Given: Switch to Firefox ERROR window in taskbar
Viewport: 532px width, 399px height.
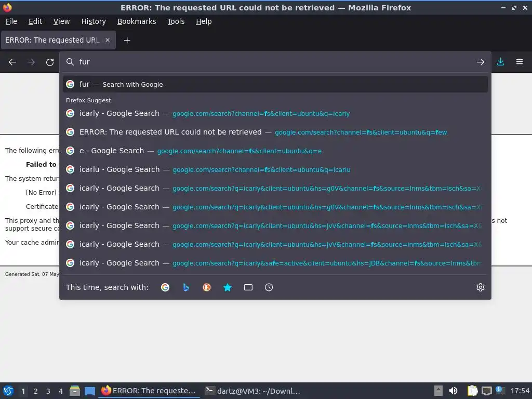Looking at the screenshot, I should (149, 391).
